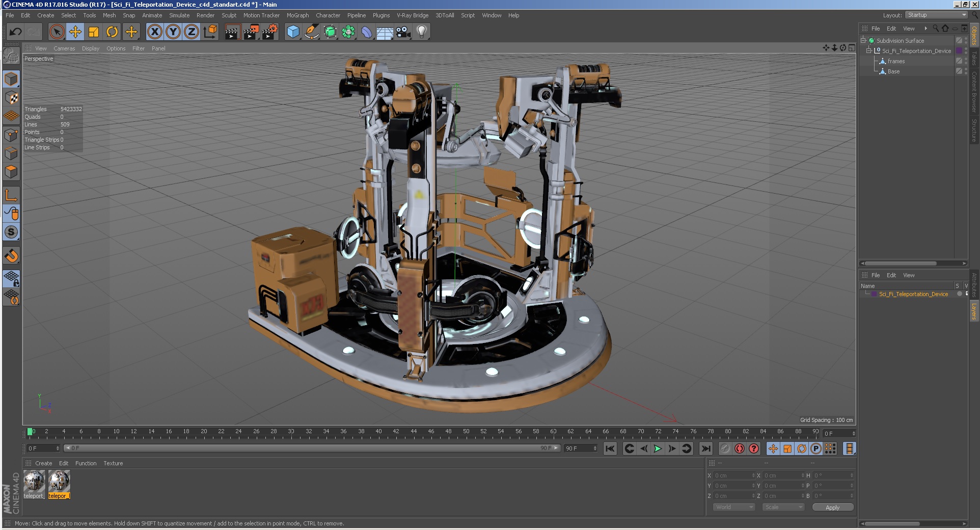980x530 pixels.
Task: Select first teleport material thumbnail
Action: click(34, 484)
